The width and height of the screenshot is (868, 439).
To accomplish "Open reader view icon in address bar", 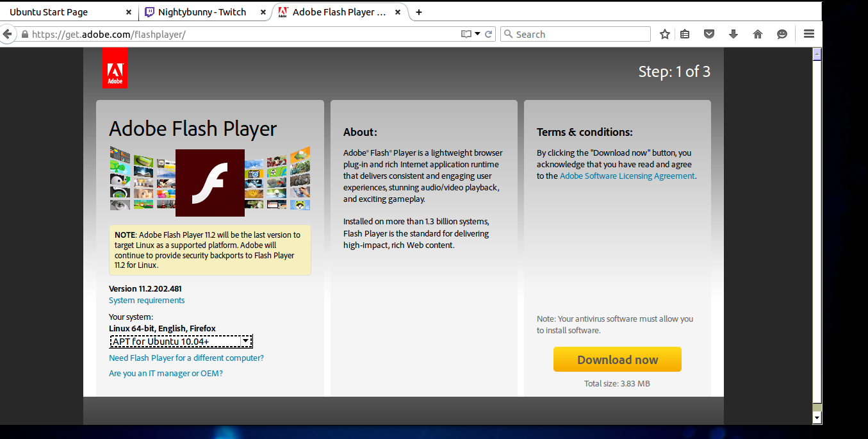I will coord(466,34).
